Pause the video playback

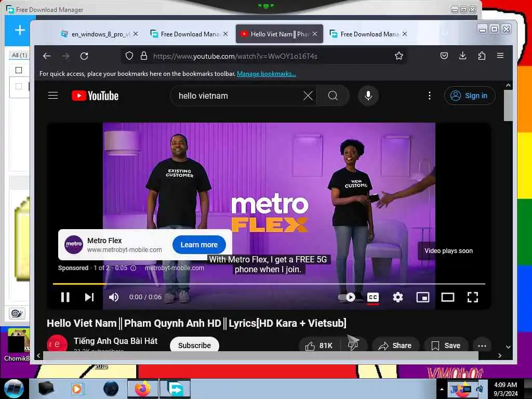[65, 297]
